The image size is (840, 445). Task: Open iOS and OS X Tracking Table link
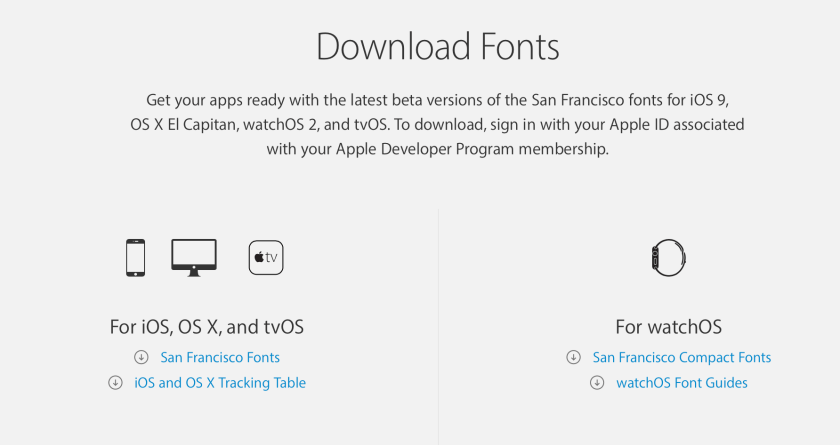coord(220,382)
